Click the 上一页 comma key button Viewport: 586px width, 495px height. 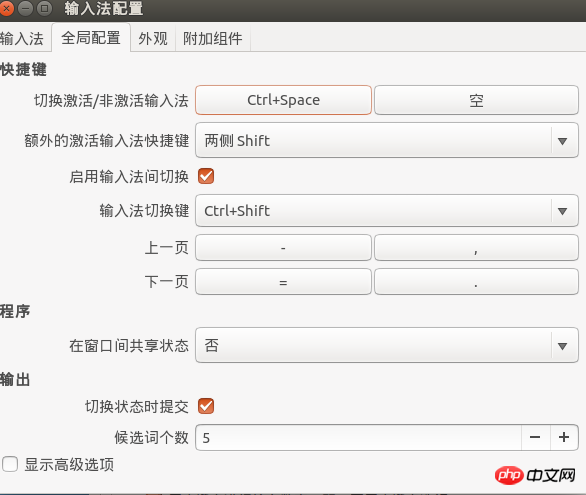point(476,248)
